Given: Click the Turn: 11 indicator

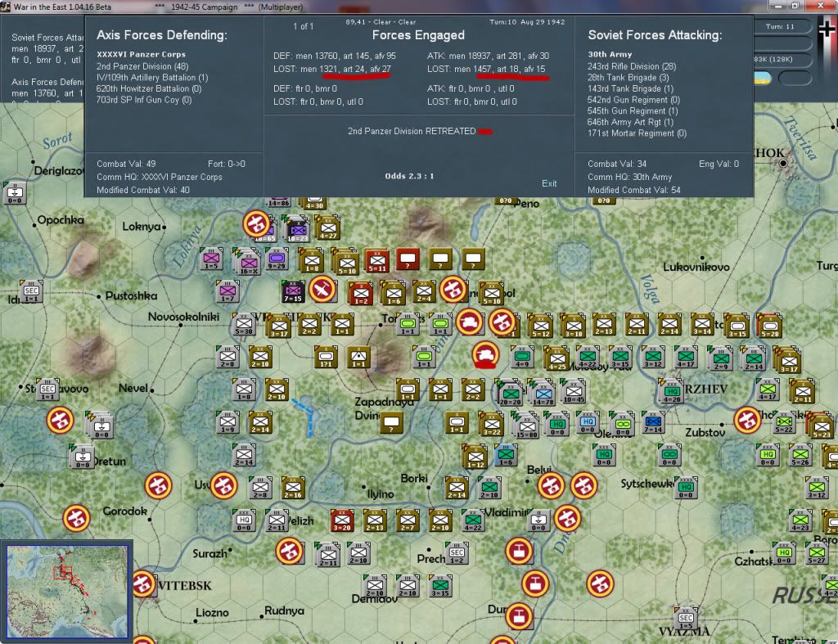Looking at the screenshot, I should [780, 26].
